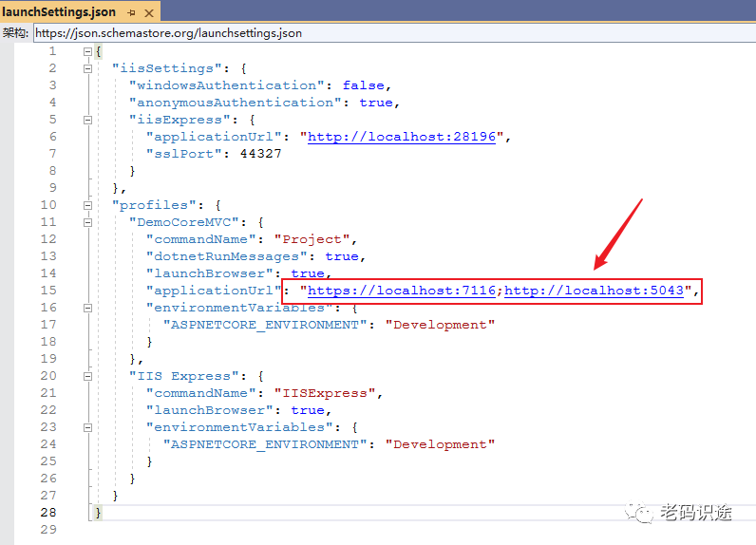Click line number 28 in the gutter
The height and width of the screenshot is (545, 756).
[48, 512]
